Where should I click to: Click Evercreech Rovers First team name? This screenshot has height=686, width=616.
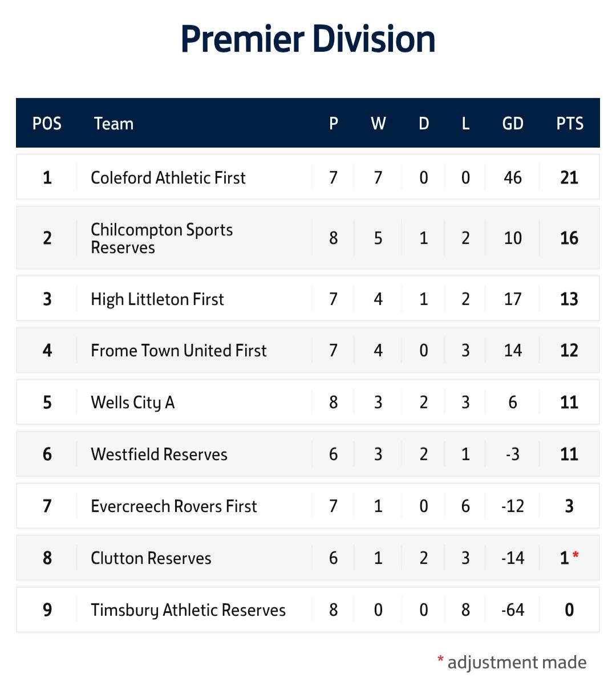pyautogui.click(x=173, y=506)
